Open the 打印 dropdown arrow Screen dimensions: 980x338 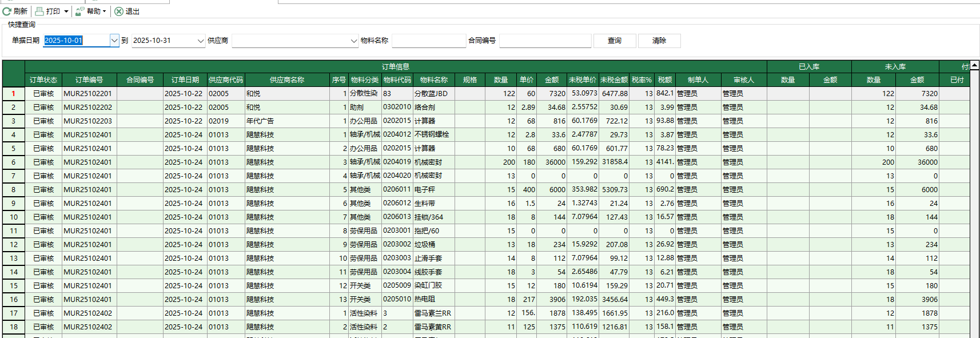[66, 11]
